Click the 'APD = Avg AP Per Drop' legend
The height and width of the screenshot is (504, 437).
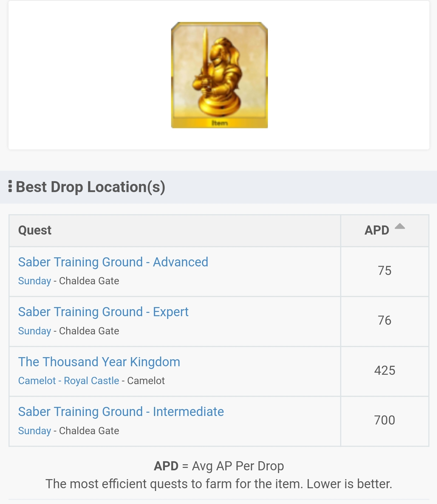click(x=219, y=466)
